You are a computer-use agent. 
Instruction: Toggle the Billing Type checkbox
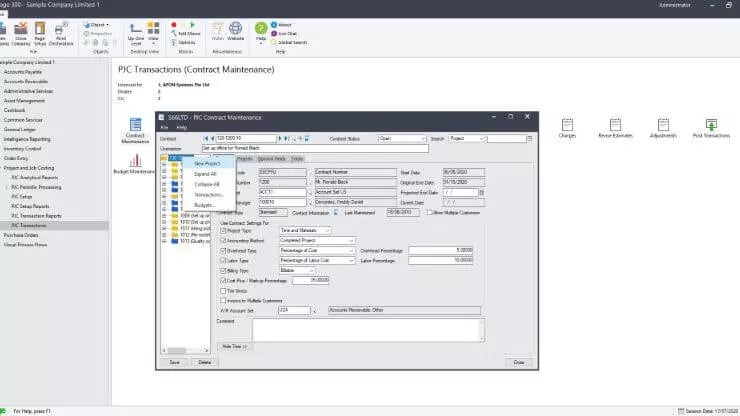point(223,271)
